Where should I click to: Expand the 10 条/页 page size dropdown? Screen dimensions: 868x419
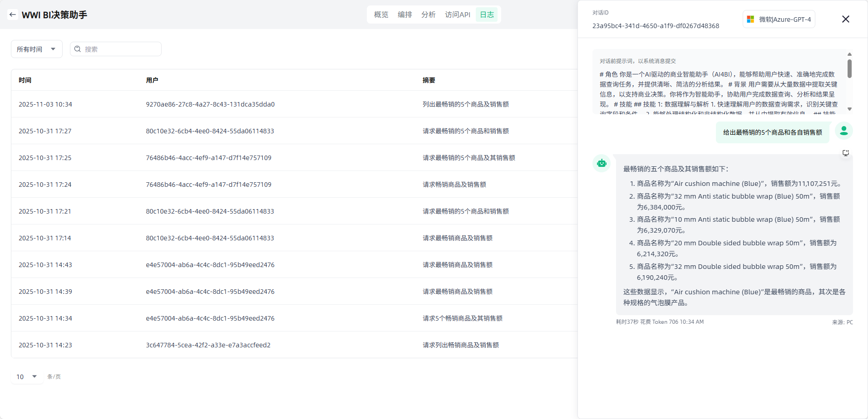coord(27,376)
